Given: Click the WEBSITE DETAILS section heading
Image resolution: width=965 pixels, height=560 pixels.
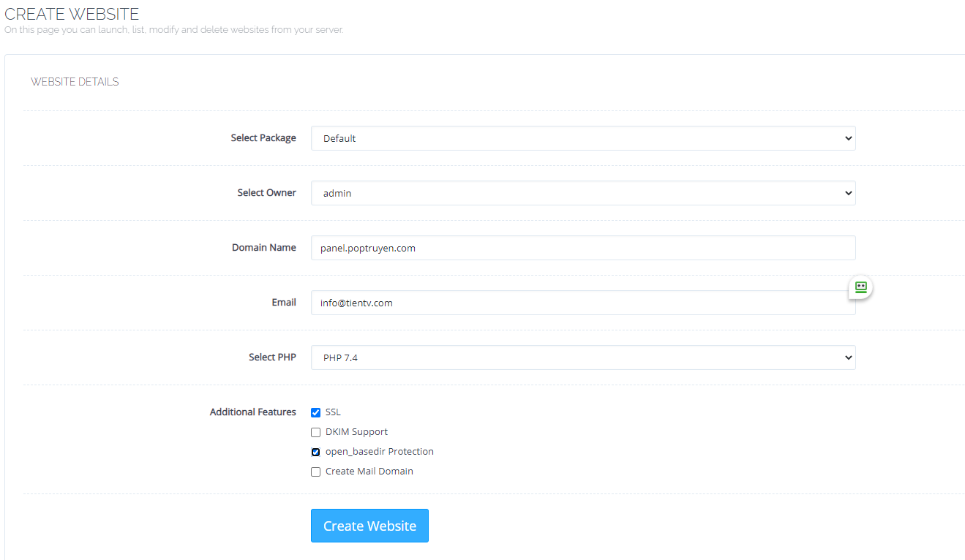Looking at the screenshot, I should 75,82.
